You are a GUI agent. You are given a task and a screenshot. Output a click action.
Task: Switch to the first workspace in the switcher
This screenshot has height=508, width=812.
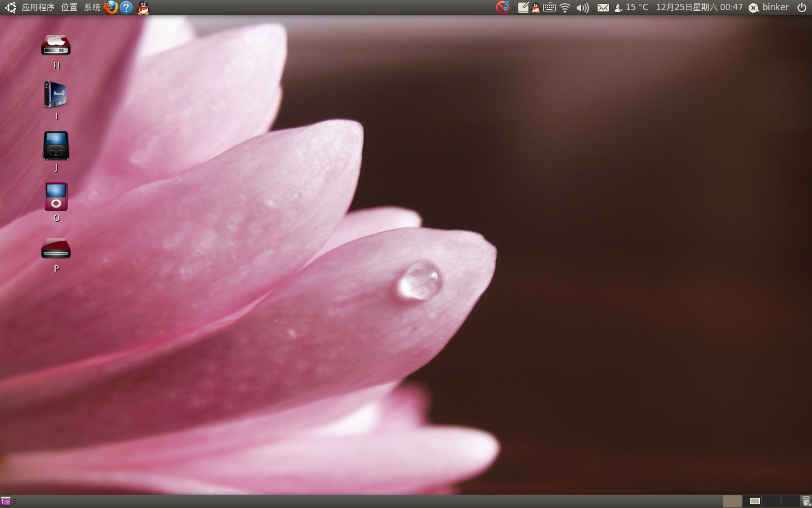click(732, 501)
